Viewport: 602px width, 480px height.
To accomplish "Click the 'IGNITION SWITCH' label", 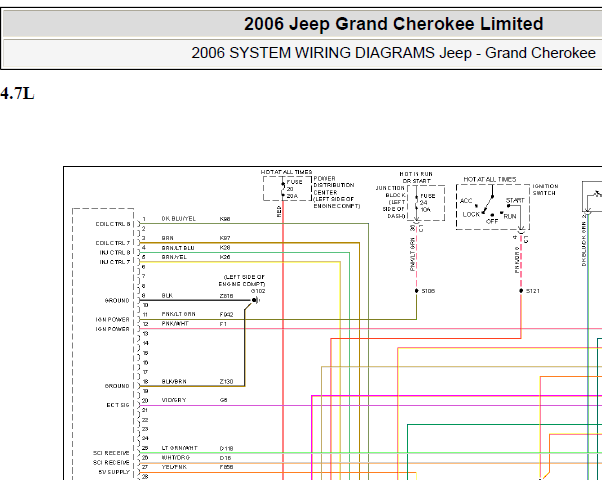I will pos(545,189).
